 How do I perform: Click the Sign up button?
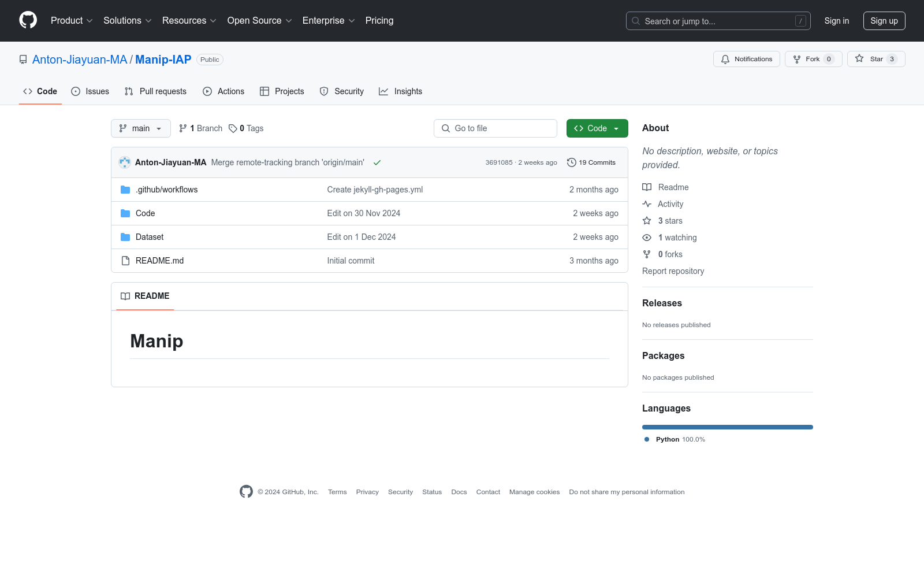click(884, 21)
